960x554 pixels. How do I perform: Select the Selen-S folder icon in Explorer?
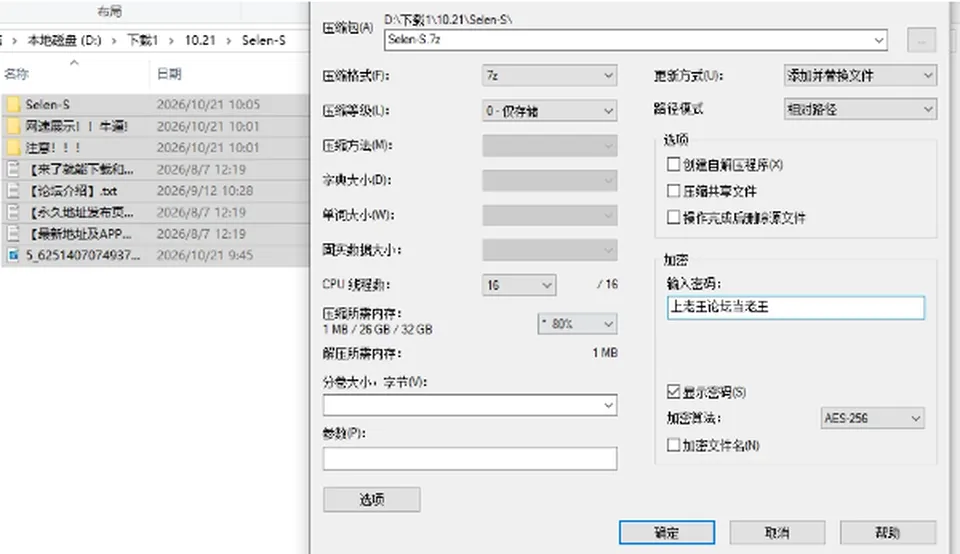coord(13,105)
